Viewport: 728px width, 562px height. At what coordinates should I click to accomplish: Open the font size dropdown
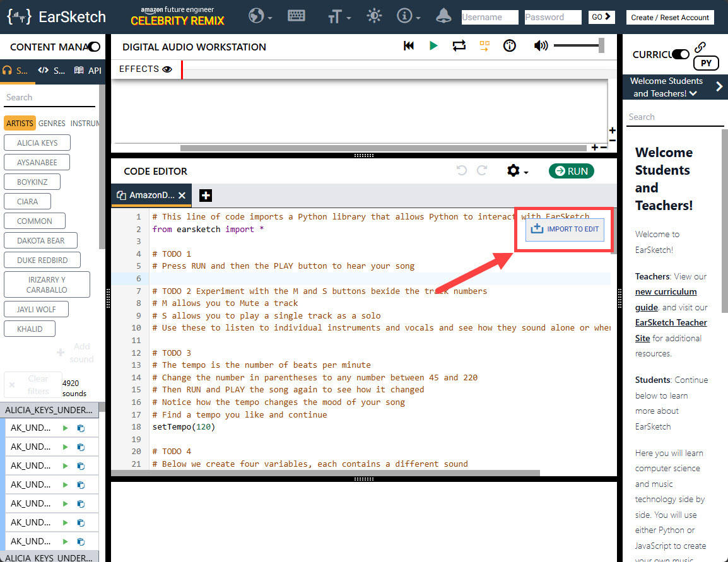(339, 17)
